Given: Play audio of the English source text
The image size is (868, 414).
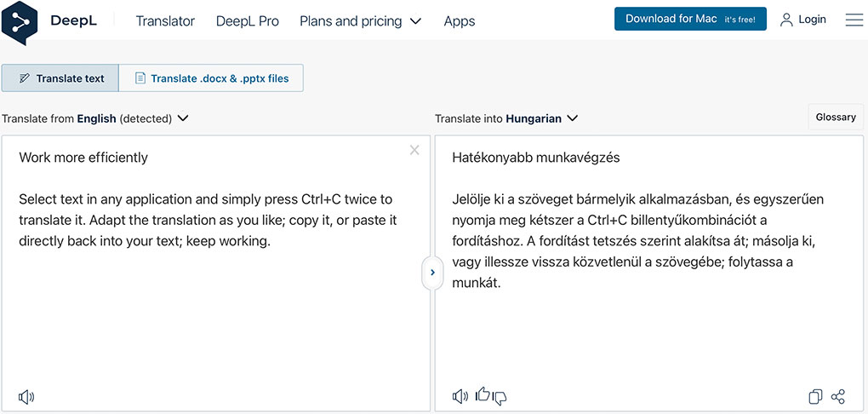Looking at the screenshot, I should pos(26,397).
